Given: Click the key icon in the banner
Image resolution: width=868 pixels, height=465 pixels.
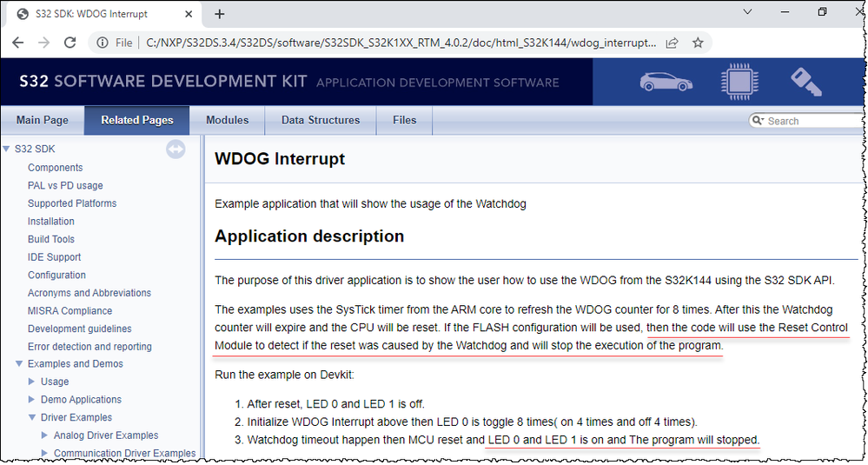Looking at the screenshot, I should point(806,82).
